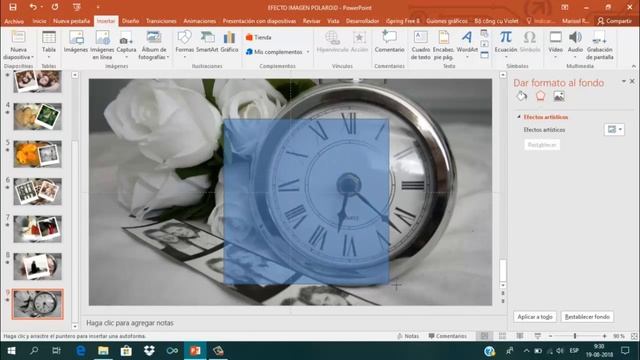Select slide 7 thumbnail
This screenshot has width=640, height=360.
(38, 229)
